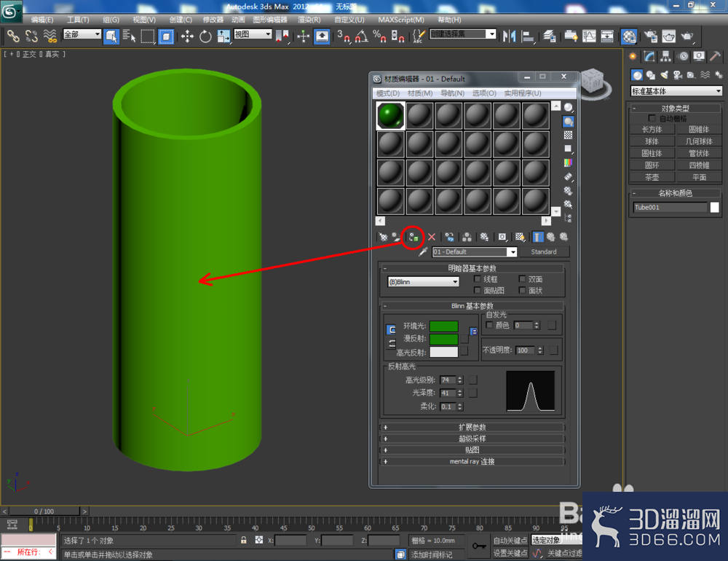Click the 设置关键点 set key button
Image resolution: width=728 pixels, height=561 pixels.
coord(510,553)
